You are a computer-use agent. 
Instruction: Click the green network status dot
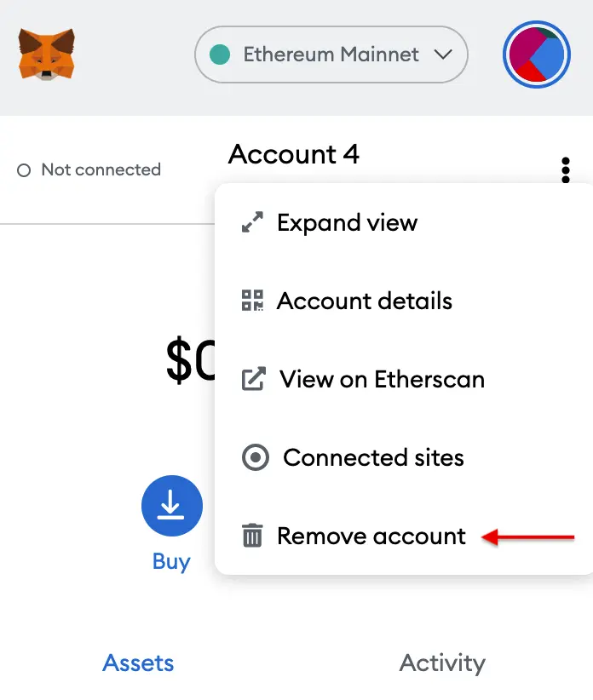(x=220, y=55)
